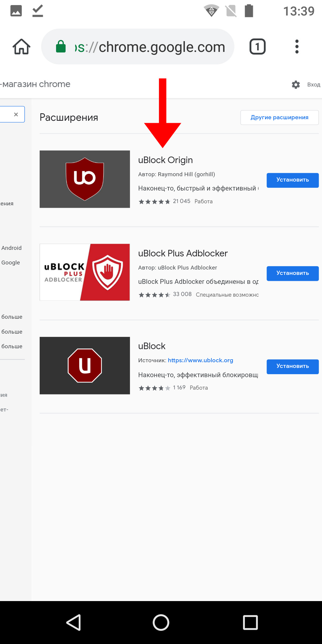The height and width of the screenshot is (644, 322).
Task: Tap the green padlock site security icon
Action: [61, 47]
